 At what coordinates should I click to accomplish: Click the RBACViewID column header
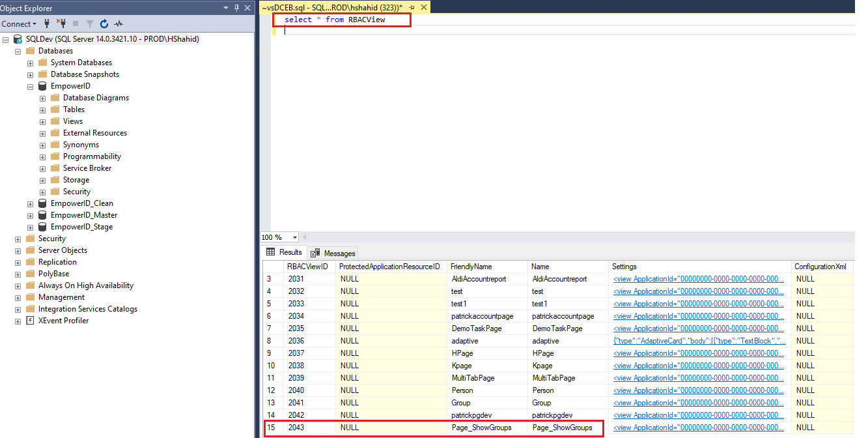click(309, 267)
